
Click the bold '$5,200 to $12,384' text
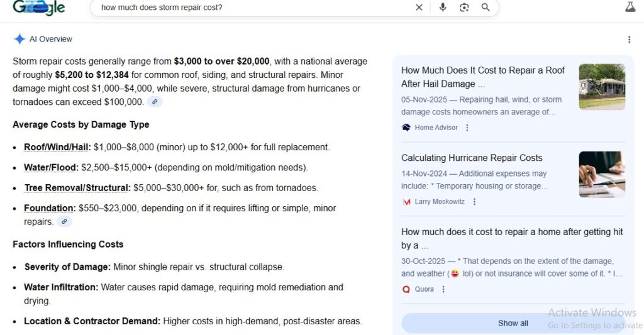point(92,75)
